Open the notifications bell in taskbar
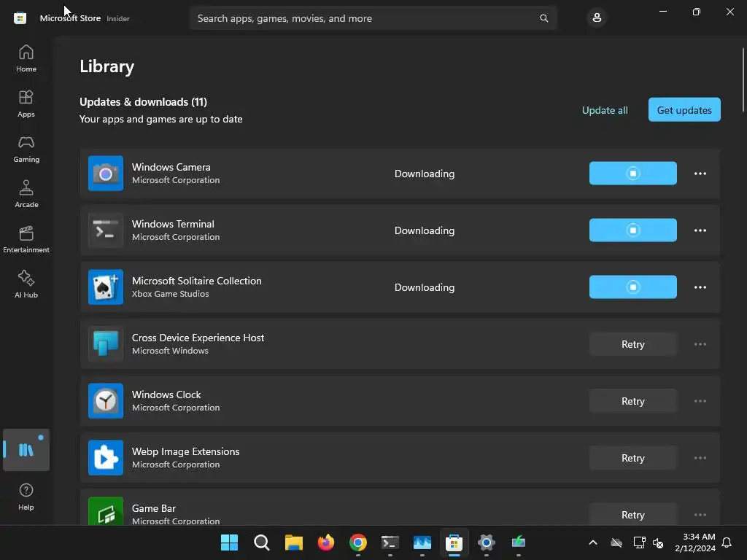The image size is (747, 560). (727, 542)
